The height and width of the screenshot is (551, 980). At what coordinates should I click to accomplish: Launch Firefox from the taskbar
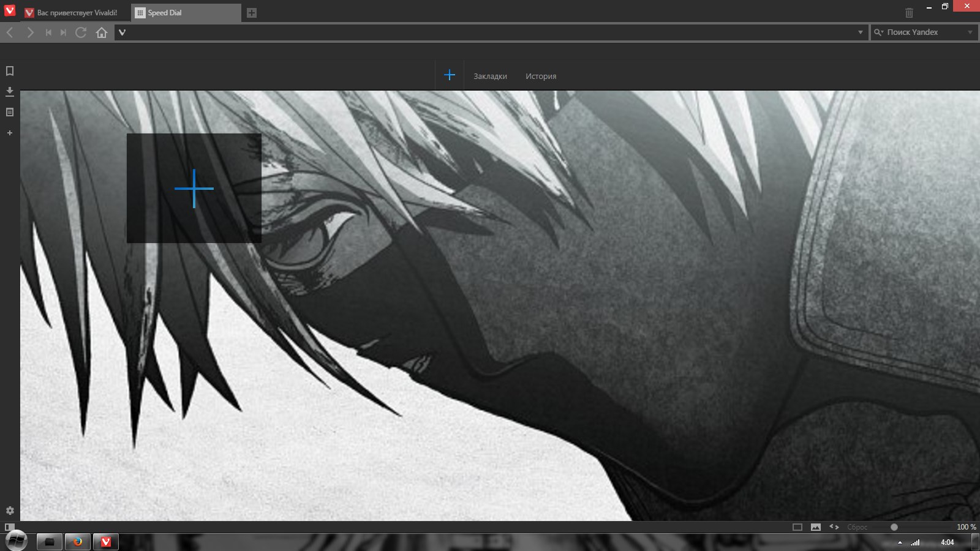click(78, 542)
